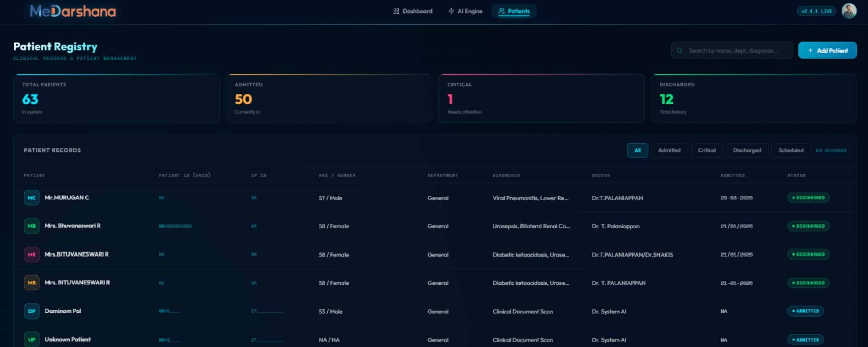The width and height of the screenshot is (868, 347).
Task: Select the Scheduled filter
Action: tap(790, 150)
